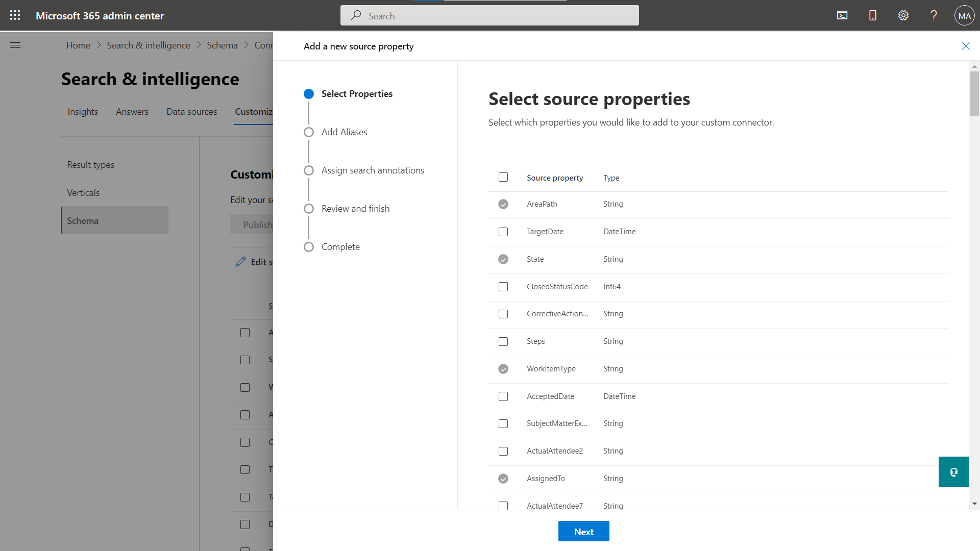Open the Schema breadcrumb link

223,44
